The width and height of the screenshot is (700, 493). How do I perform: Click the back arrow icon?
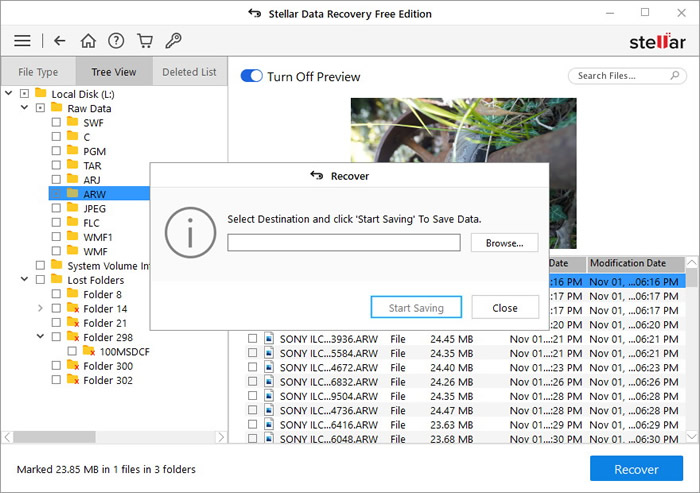pos(60,41)
